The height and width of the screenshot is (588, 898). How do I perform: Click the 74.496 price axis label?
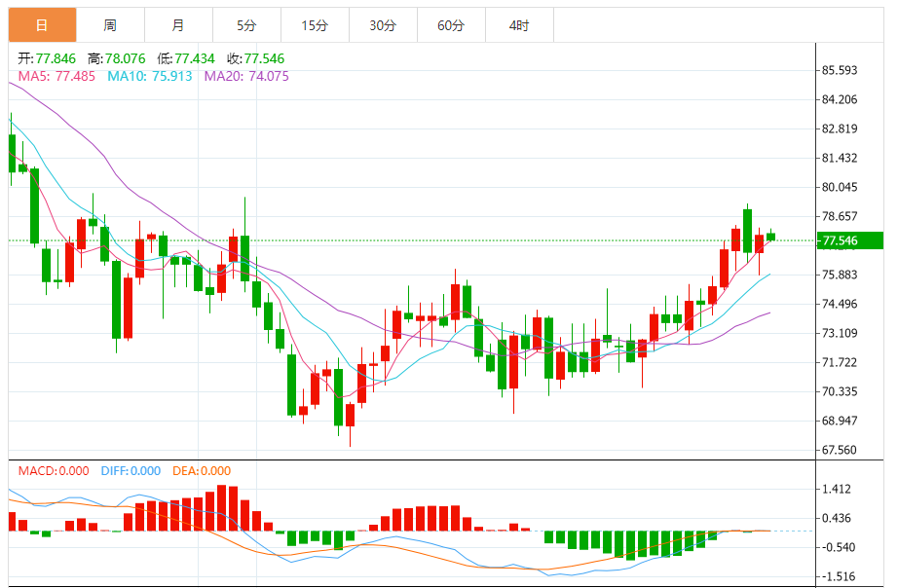[840, 304]
